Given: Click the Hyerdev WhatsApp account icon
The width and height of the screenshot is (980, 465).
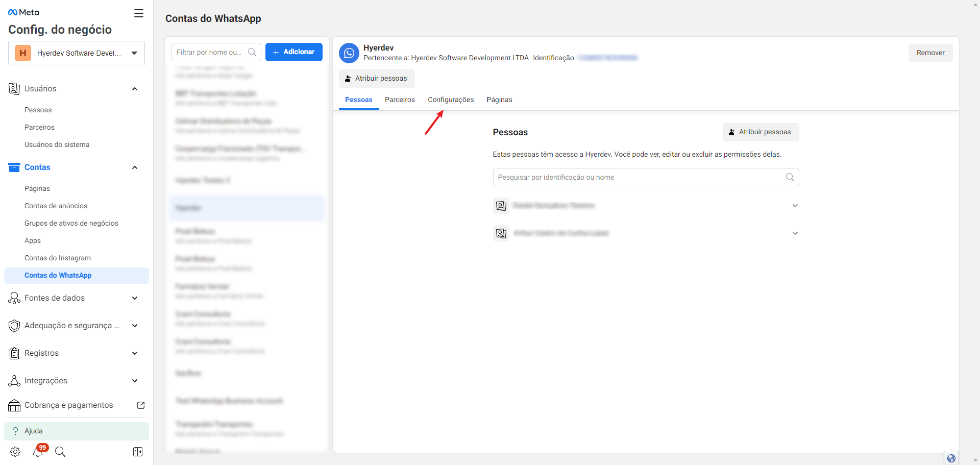Looking at the screenshot, I should [349, 53].
